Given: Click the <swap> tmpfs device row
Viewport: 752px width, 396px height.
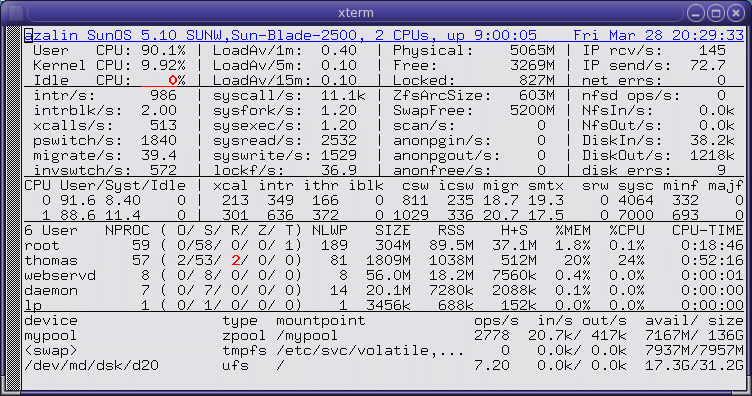Looking at the screenshot, I should [x=384, y=351].
